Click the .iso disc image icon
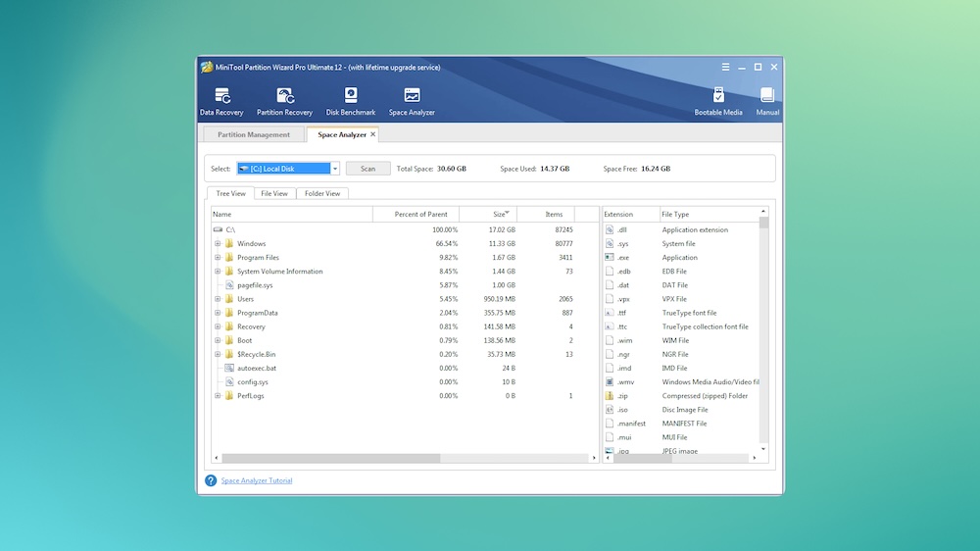980x551 pixels. coord(610,409)
